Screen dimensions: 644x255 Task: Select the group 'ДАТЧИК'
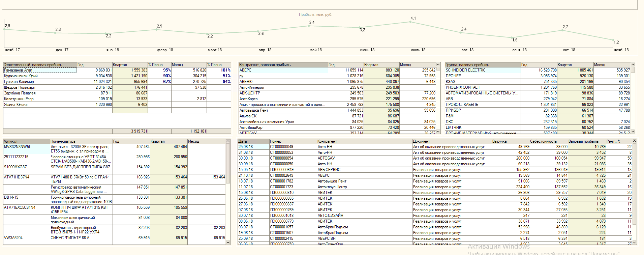pos(483,128)
